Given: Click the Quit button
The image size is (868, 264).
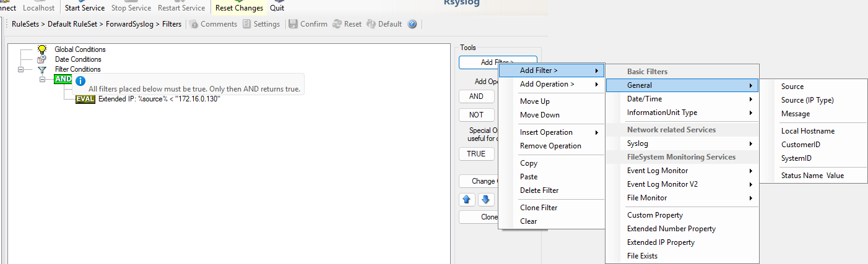Looking at the screenshot, I should coord(277,8).
